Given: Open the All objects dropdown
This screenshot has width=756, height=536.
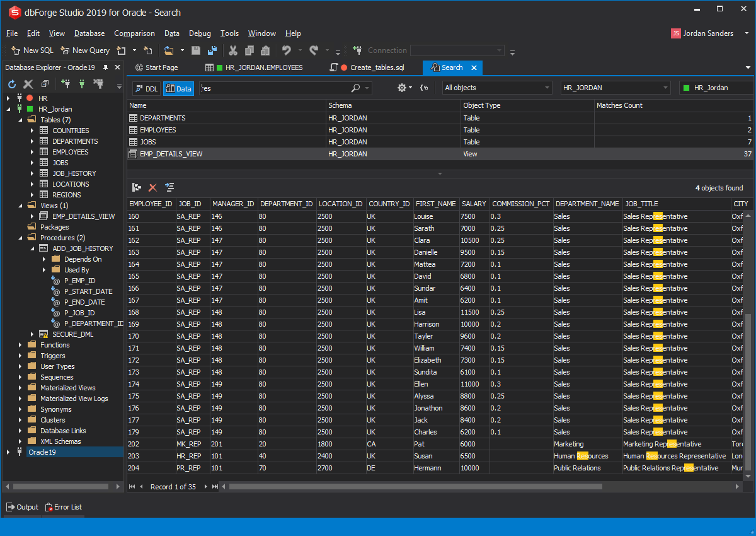Looking at the screenshot, I should (496, 88).
